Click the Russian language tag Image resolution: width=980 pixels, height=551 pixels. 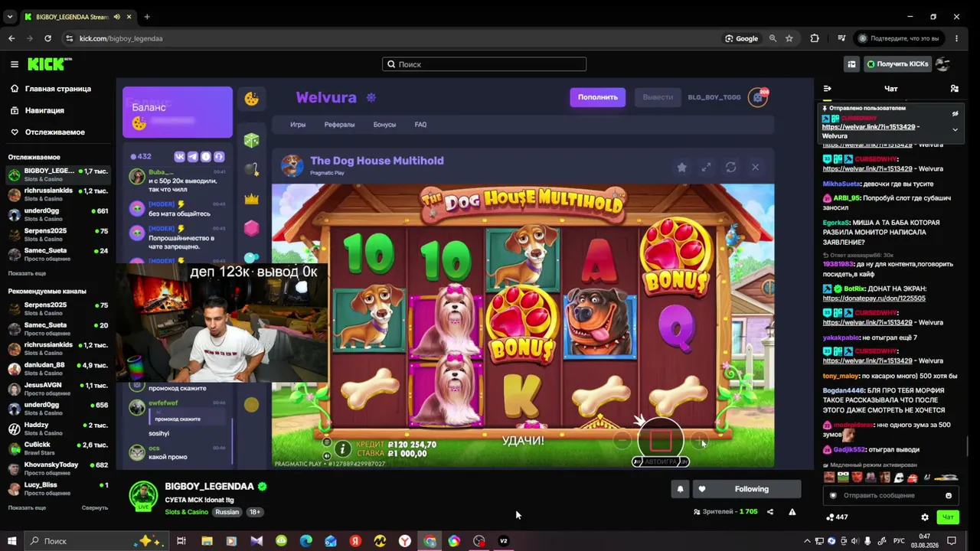[227, 512]
